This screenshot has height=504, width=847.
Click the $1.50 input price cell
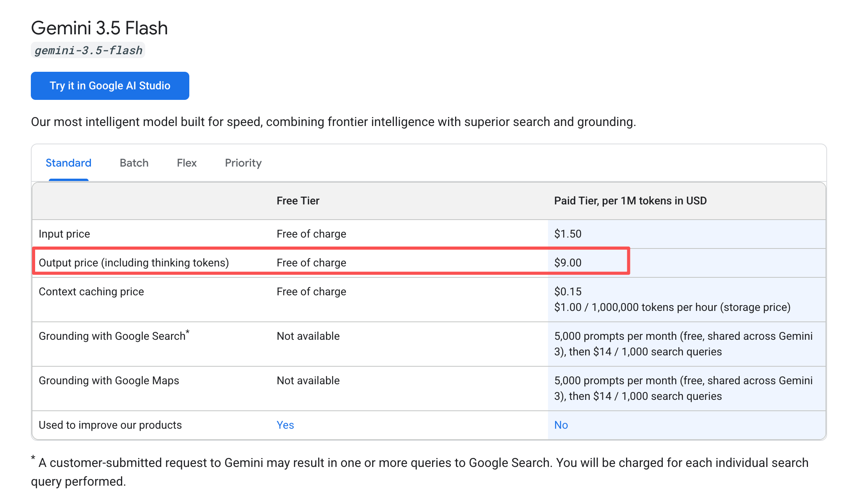coord(568,234)
